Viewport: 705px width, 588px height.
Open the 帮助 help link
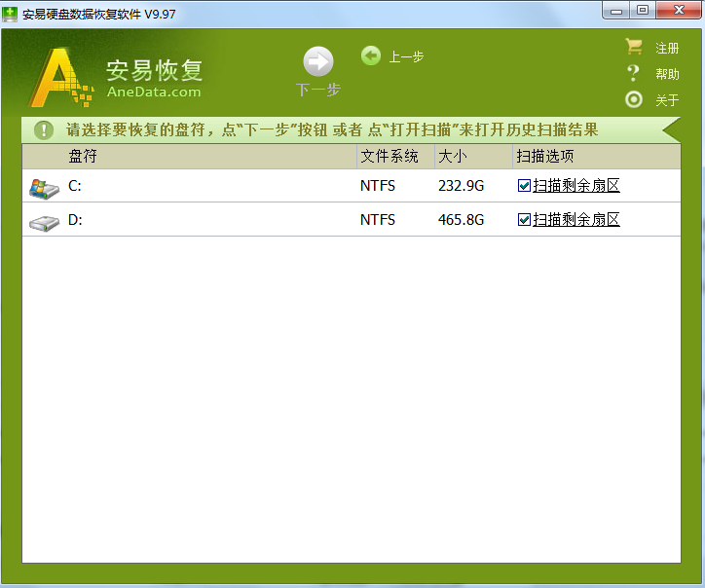(667, 74)
